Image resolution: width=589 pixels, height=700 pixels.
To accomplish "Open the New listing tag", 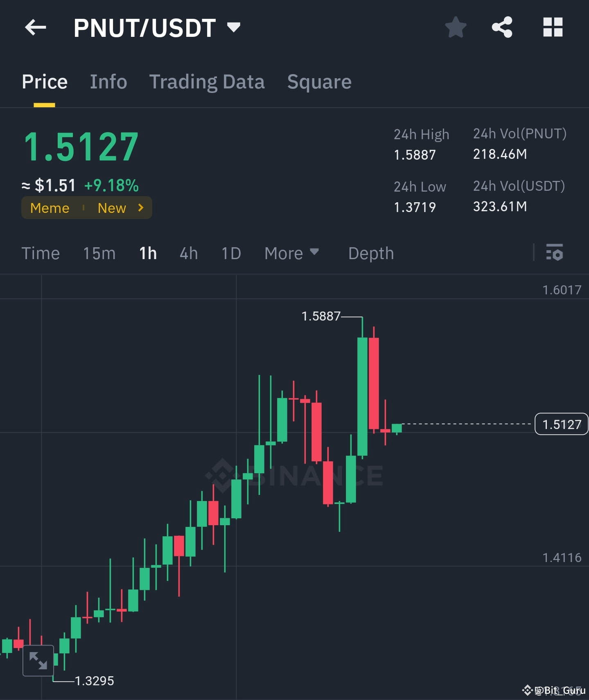I will click(112, 208).
